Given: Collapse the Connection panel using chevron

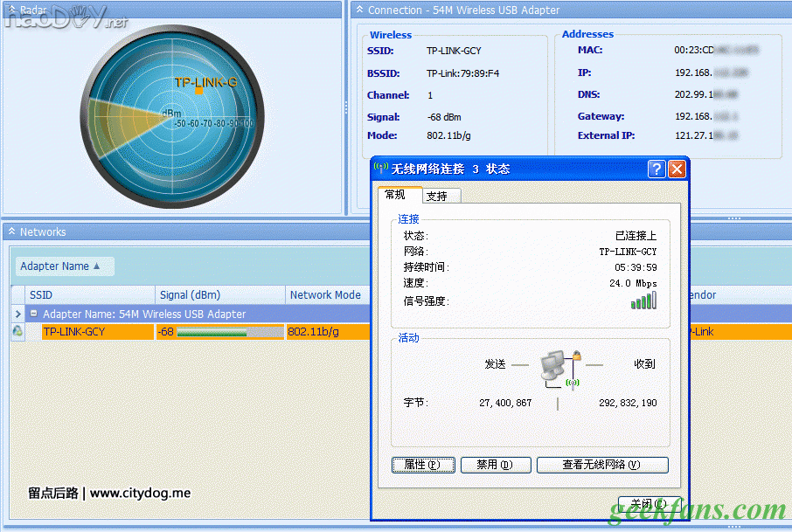Looking at the screenshot, I should [358, 10].
